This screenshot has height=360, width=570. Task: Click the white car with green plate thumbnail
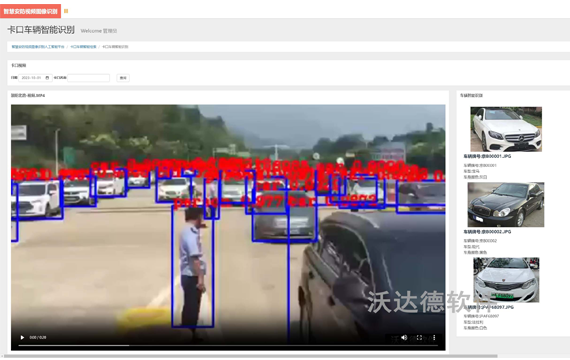[x=506, y=280]
